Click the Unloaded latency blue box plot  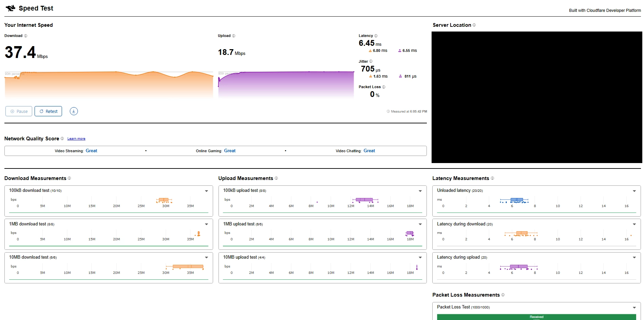coord(514,200)
